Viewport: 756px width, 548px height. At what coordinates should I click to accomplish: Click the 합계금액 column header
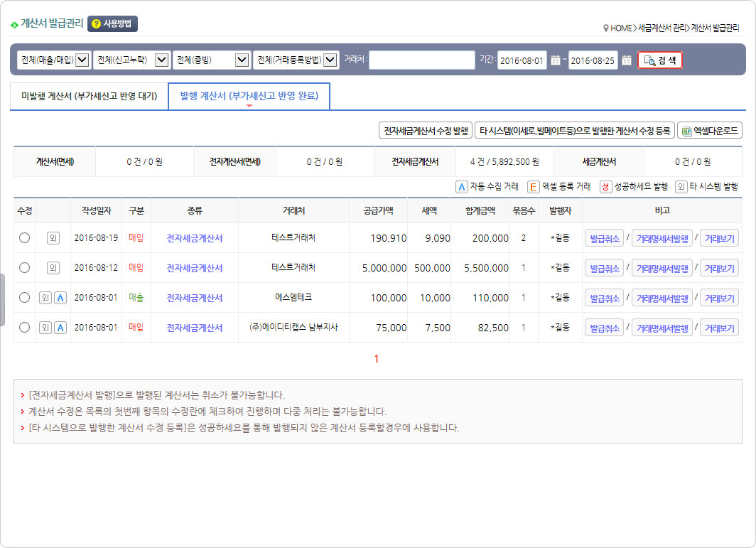click(x=480, y=211)
